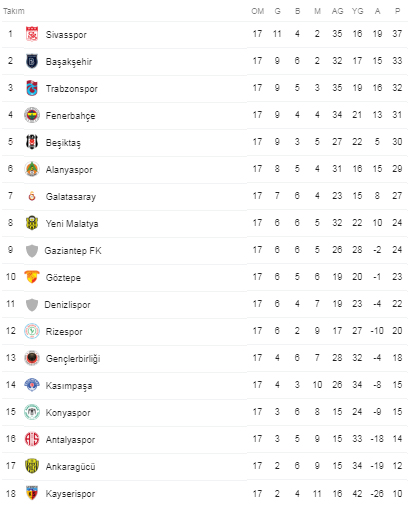Click the Ankaragücü team name

(x=70, y=467)
